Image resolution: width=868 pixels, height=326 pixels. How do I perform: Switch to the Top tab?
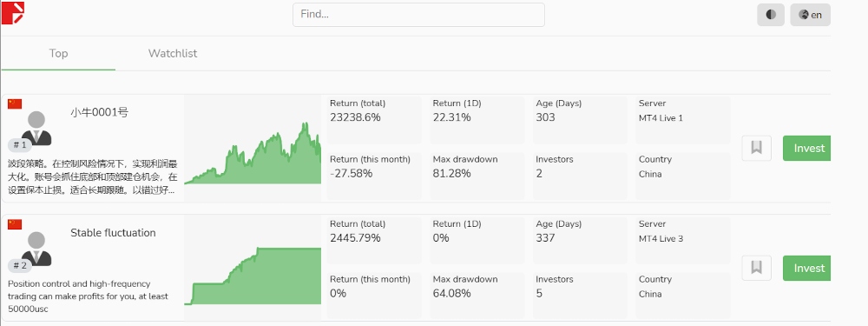(x=58, y=54)
